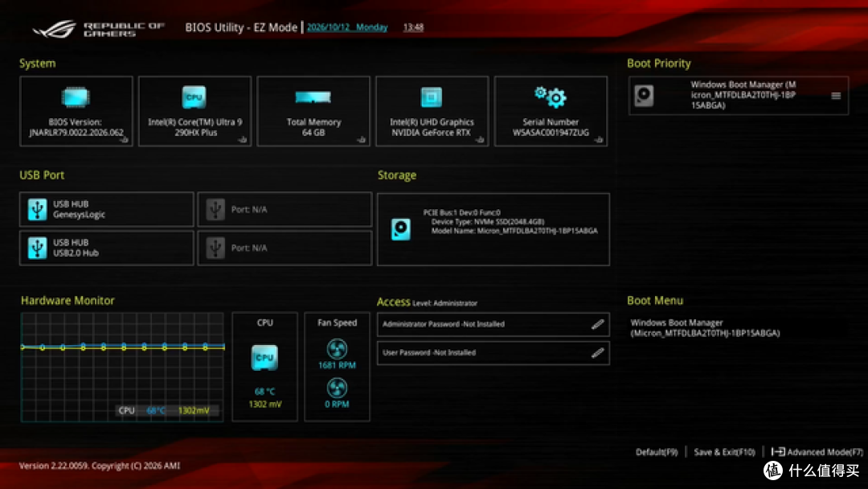Load defaults with Default(F9)
Viewport: 868px width, 489px height.
click(657, 452)
